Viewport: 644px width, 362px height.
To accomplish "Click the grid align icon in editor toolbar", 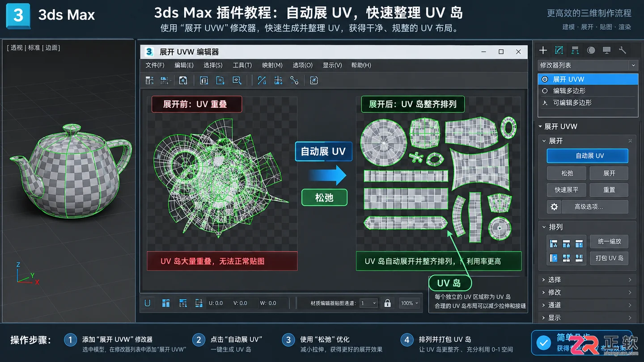I will (x=278, y=80).
